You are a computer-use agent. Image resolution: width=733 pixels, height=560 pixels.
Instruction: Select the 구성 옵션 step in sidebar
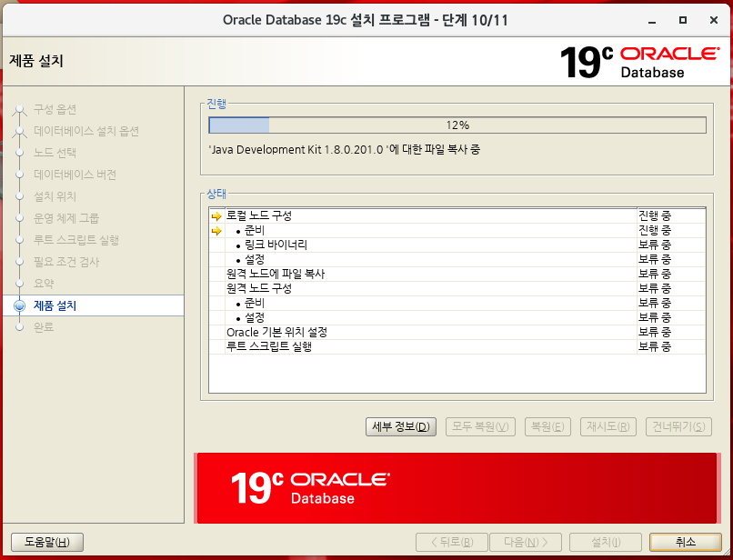(x=55, y=109)
